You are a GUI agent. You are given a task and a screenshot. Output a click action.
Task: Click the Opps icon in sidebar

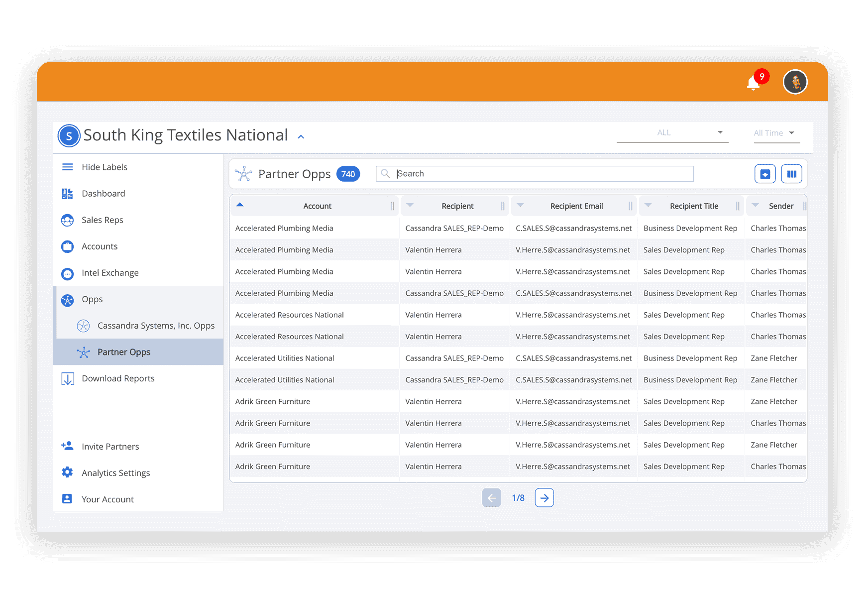pos(67,300)
